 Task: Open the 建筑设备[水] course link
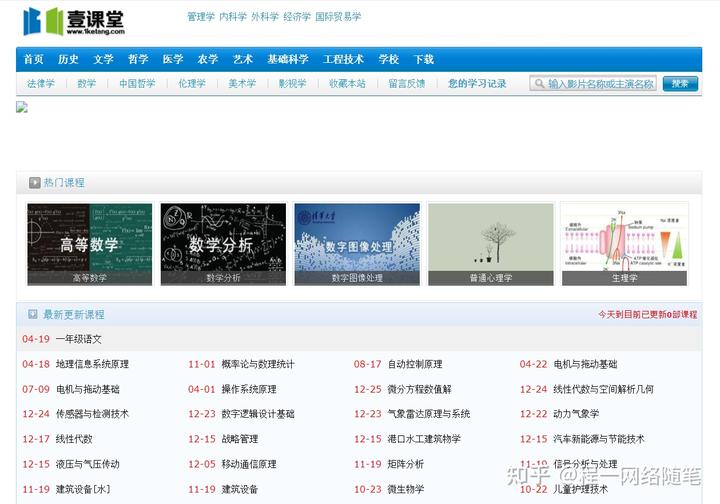(83, 489)
